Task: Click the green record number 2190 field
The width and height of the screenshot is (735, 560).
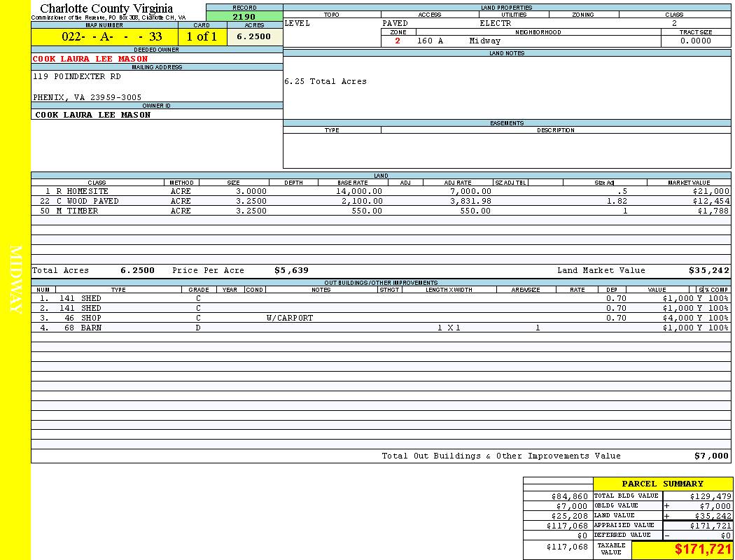Action: (x=244, y=17)
